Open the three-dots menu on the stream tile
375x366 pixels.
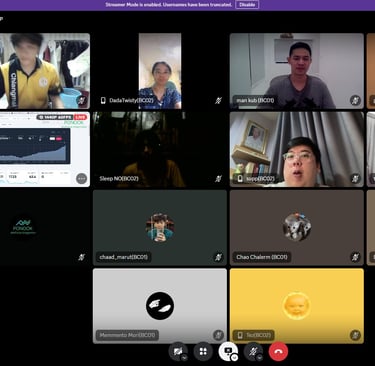81,179
